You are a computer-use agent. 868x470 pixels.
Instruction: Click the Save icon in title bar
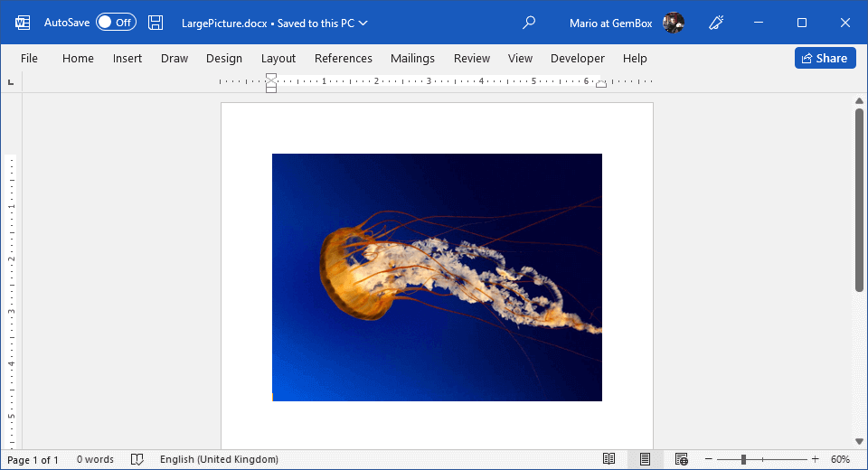click(156, 23)
